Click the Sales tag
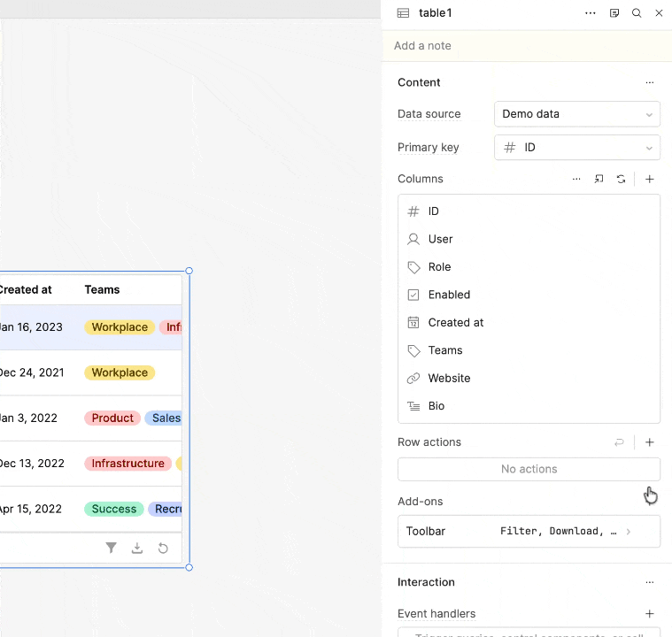This screenshot has height=637, width=672. pyautogui.click(x=164, y=418)
